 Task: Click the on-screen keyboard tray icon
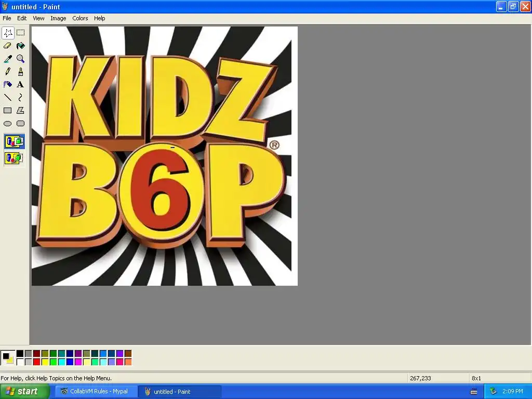[x=474, y=392]
